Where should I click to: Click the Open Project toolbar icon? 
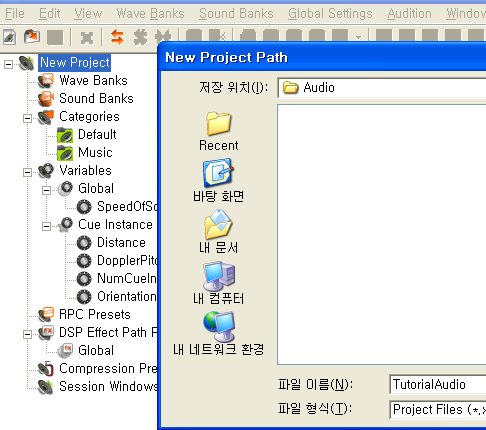point(32,37)
